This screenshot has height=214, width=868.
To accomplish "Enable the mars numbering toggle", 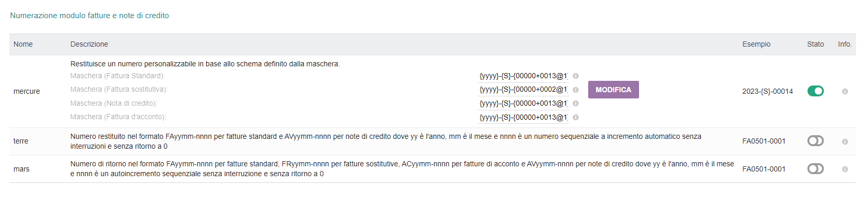I will coord(816,169).
